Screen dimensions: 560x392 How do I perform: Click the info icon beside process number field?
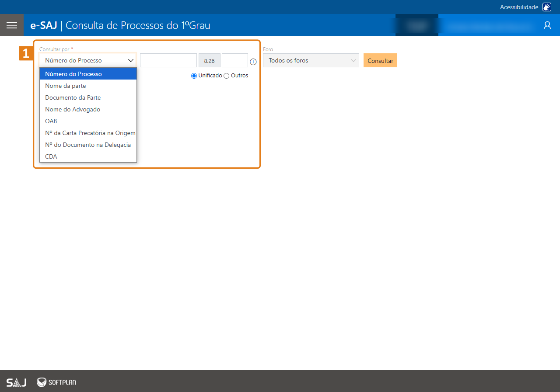[253, 62]
